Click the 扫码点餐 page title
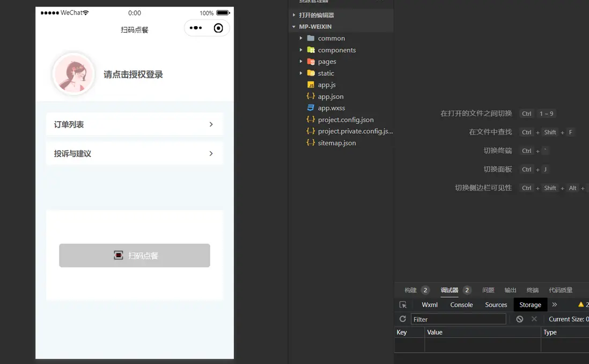Screen dimensions: 589x364 (135, 29)
